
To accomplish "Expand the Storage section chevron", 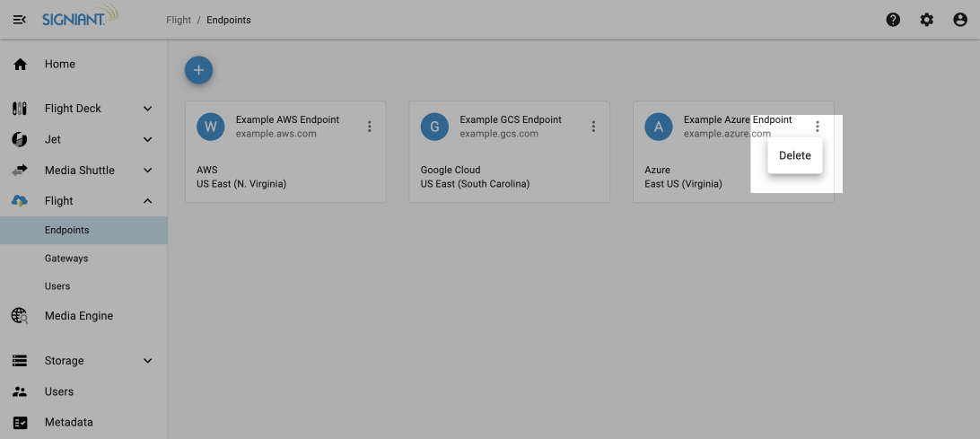I will click(148, 361).
